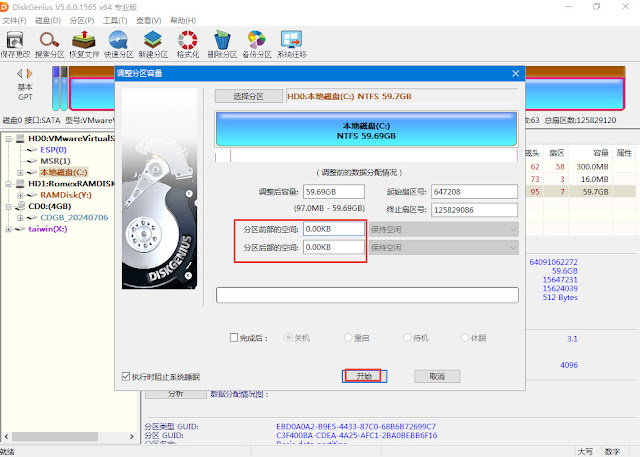Open the 分区(P) menu
This screenshot has width=640, height=457.
click(x=82, y=20)
